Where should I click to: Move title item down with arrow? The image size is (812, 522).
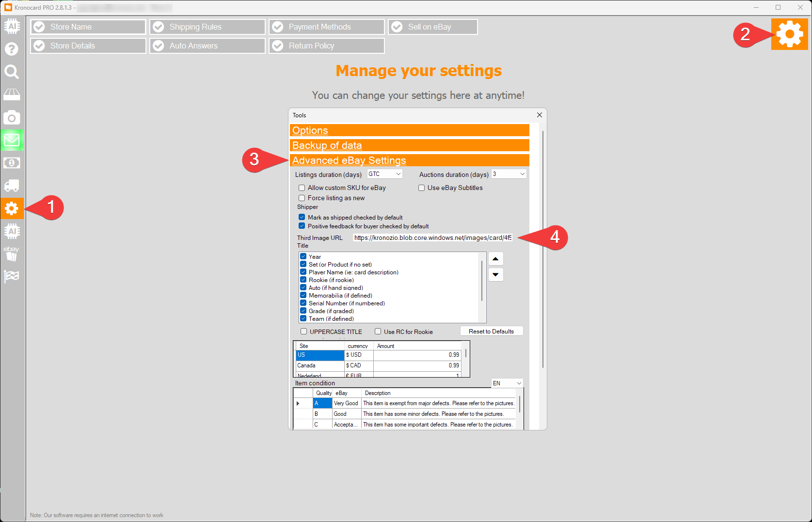click(495, 274)
